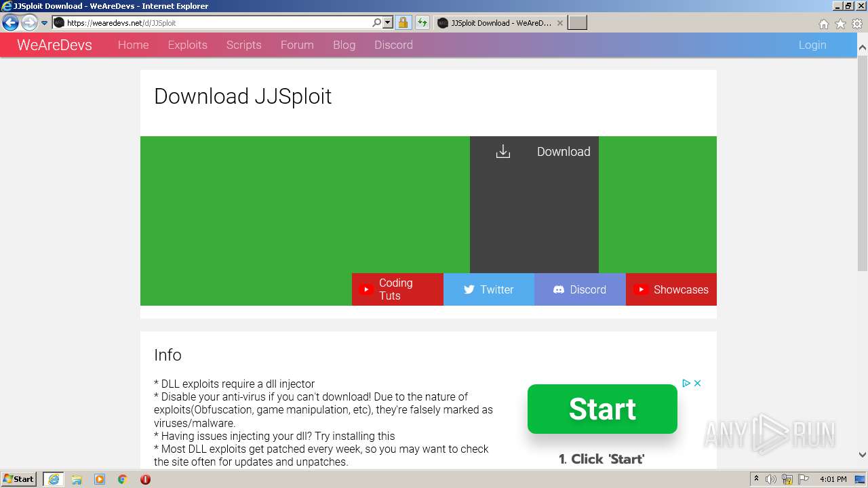Image resolution: width=868 pixels, height=488 pixels.
Task: Click the WeAreDevs site logo
Action: [x=54, y=45]
